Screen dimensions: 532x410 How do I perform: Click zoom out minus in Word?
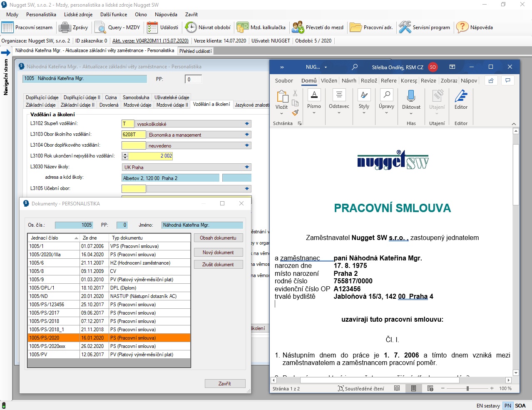tap(443, 388)
